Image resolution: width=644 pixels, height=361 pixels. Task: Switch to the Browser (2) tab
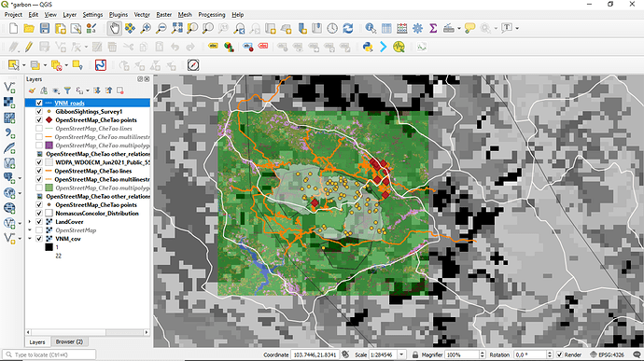pos(69,341)
